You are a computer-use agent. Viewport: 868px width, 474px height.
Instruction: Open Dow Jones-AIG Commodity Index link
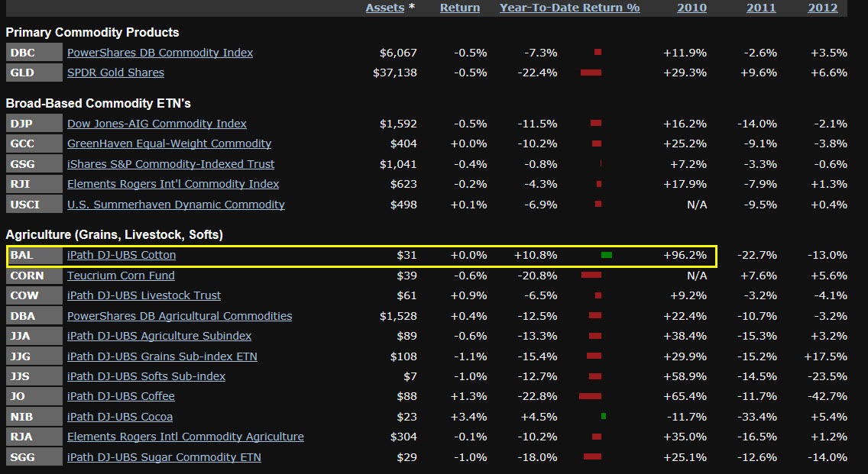pos(157,124)
